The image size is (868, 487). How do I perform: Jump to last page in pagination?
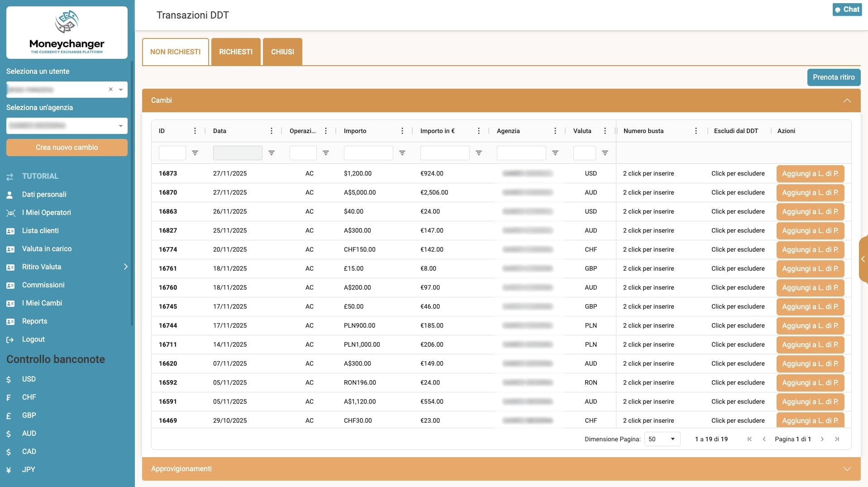837,439
